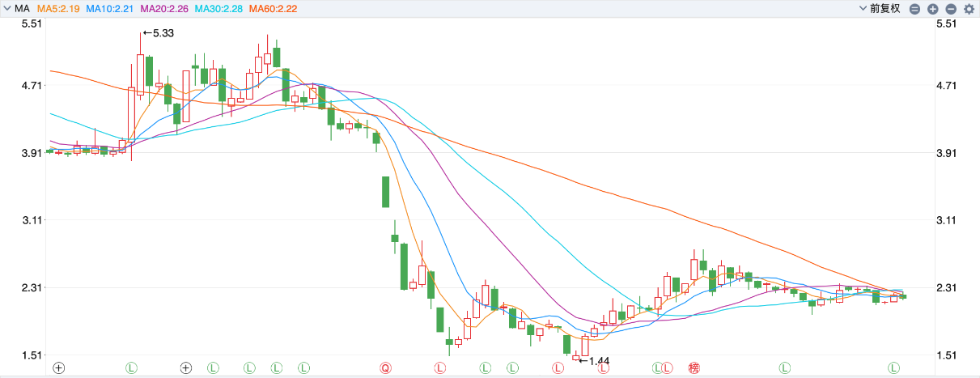Click the 1.44 low price annotation

(598, 360)
